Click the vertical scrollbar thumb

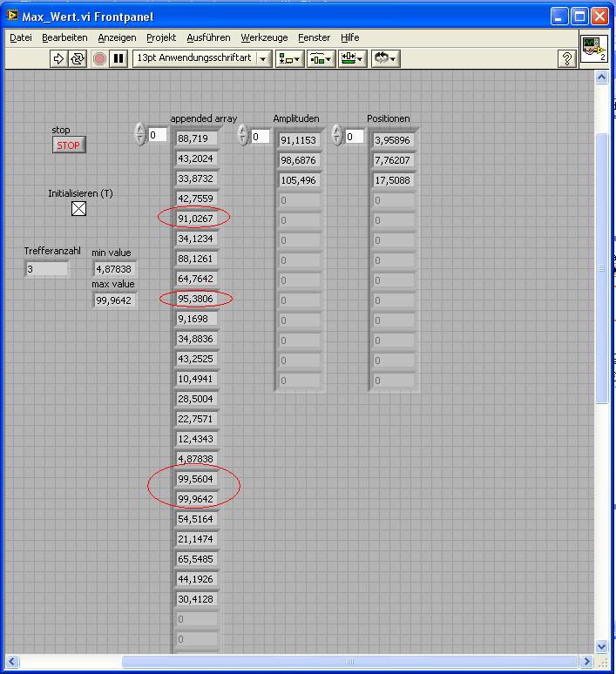[x=601, y=268]
